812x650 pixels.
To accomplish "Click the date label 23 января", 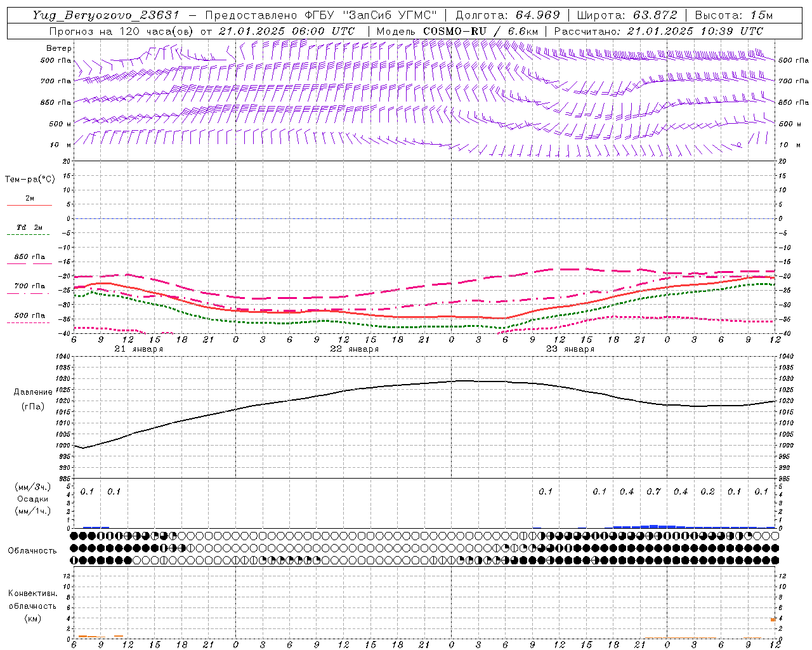I will tap(570, 349).
